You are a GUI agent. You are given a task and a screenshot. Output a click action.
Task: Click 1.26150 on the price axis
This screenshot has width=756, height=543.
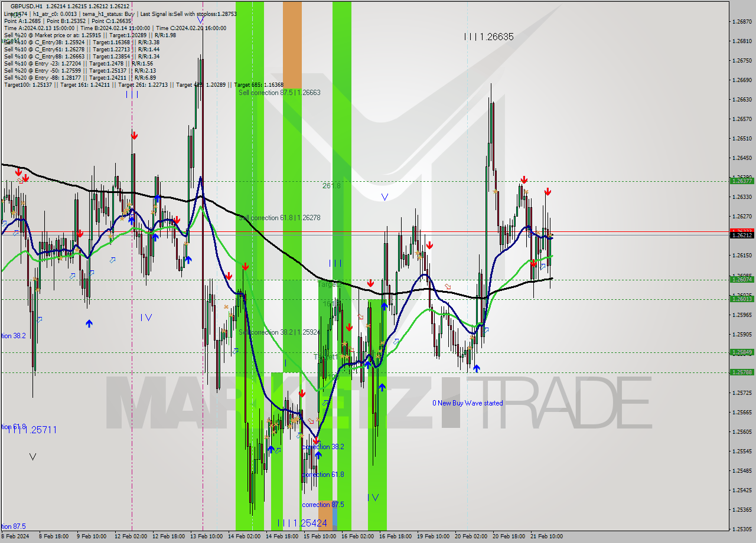(x=742, y=256)
